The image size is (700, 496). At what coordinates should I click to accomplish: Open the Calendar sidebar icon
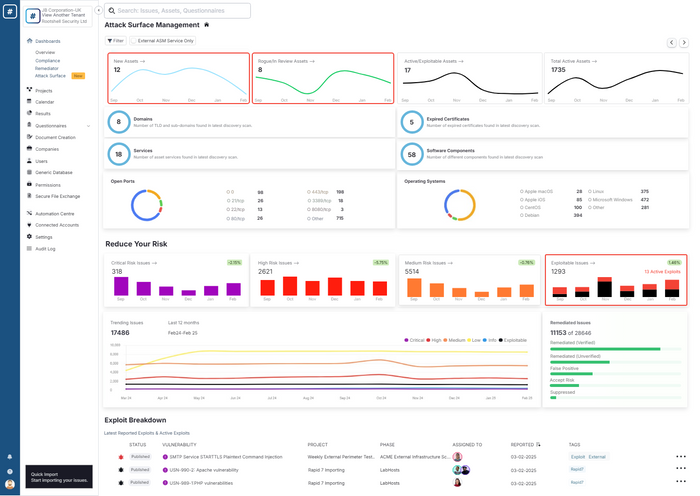(29, 102)
